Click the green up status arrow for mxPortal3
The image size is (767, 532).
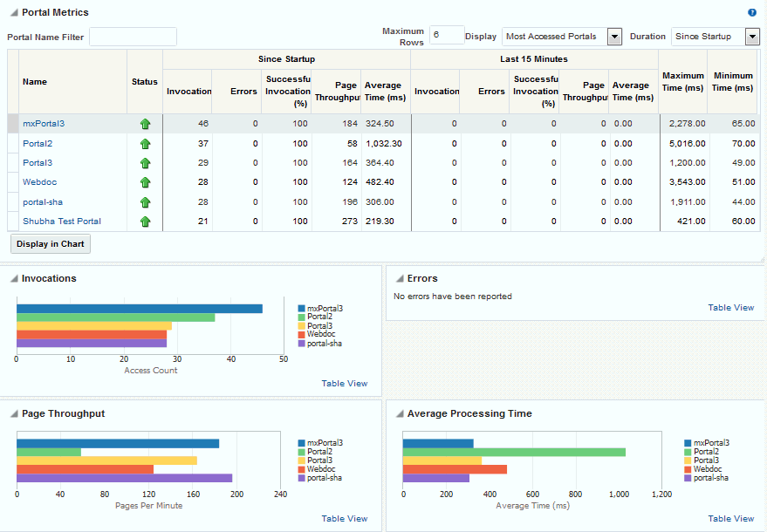pos(145,124)
